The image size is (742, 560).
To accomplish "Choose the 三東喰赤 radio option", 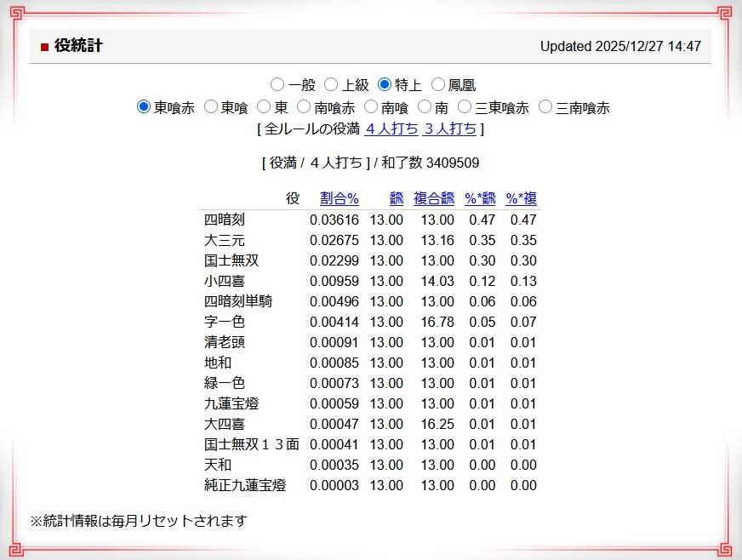I will pyautogui.click(x=465, y=107).
